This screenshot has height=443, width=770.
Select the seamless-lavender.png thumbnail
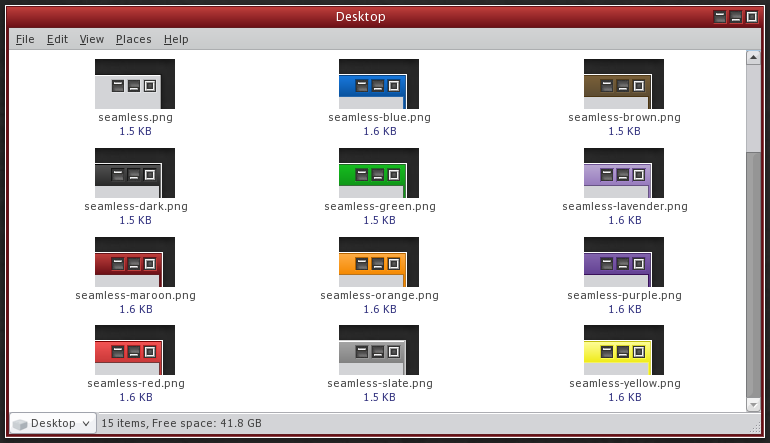tap(624, 173)
